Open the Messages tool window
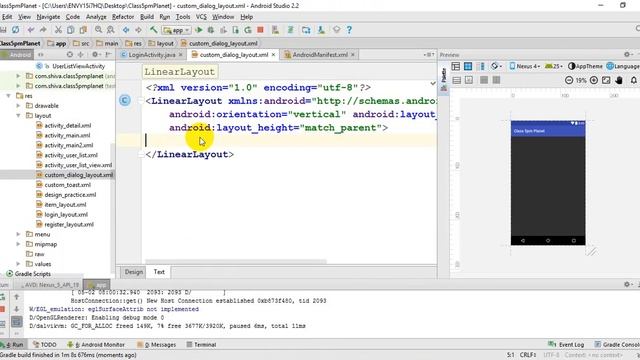The height and width of the screenshot is (360, 640). pyautogui.click(x=157, y=344)
